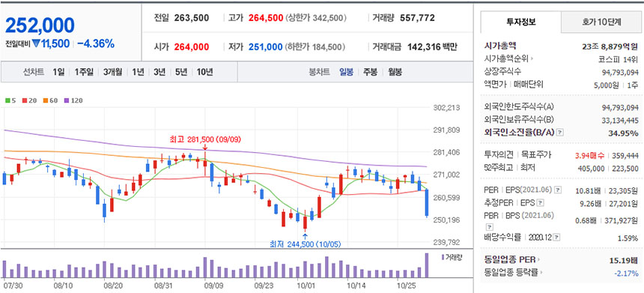Click the blue down-triangle next to 전일대비
Viewport: 644px width, 293px height.
(36, 43)
